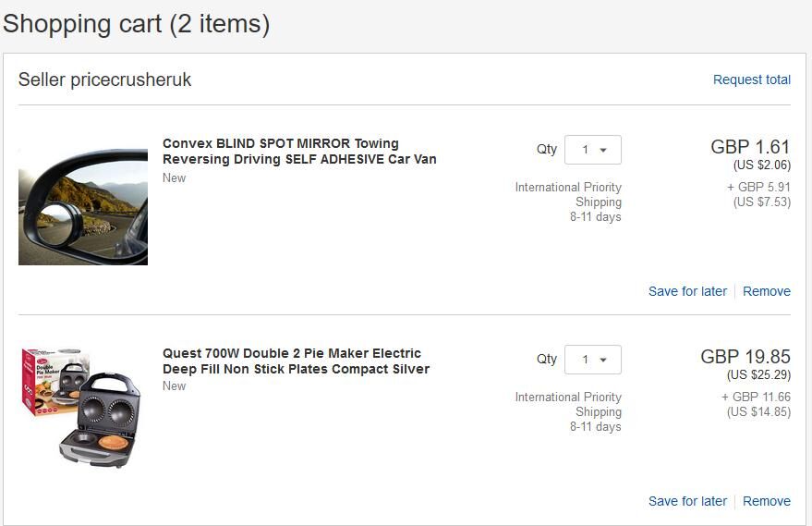Open the Quest 700W Pie Maker listing title
This screenshot has width=812, height=526.
click(x=296, y=361)
